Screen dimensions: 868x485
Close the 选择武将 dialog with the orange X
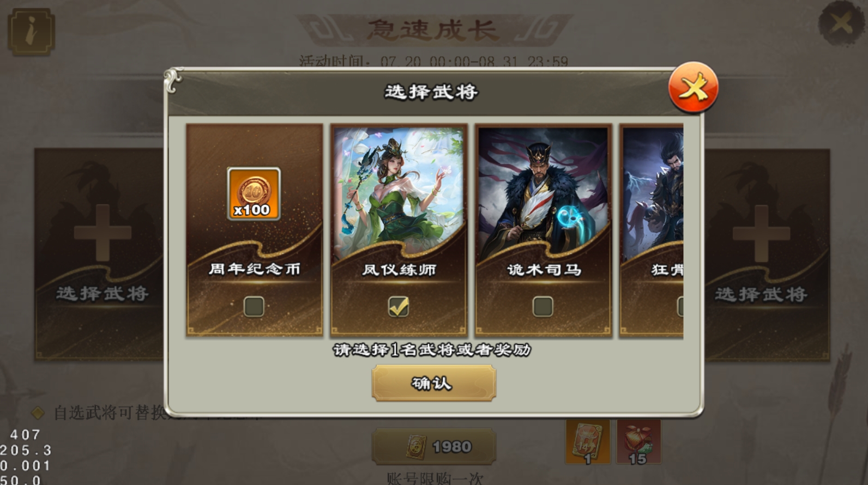[693, 88]
